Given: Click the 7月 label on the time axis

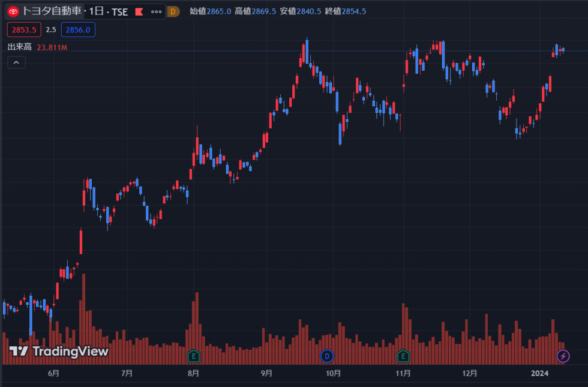Looking at the screenshot, I should pyautogui.click(x=127, y=373).
